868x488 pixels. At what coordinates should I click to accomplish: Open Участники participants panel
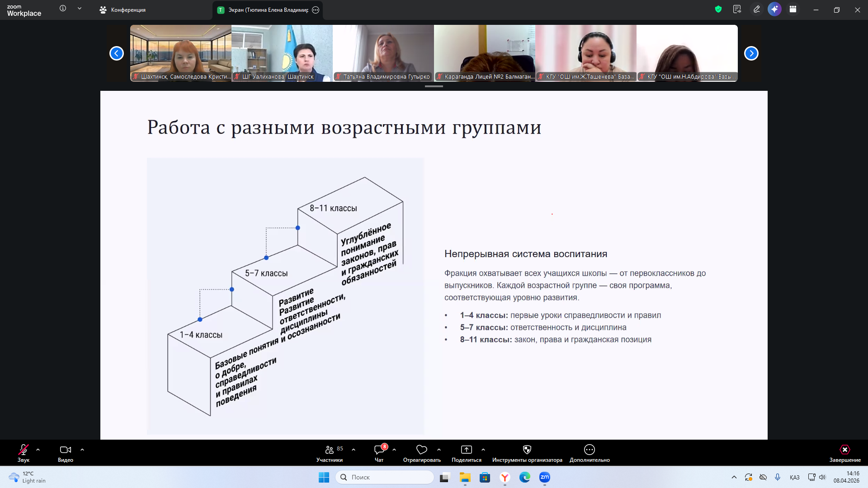pos(330,450)
